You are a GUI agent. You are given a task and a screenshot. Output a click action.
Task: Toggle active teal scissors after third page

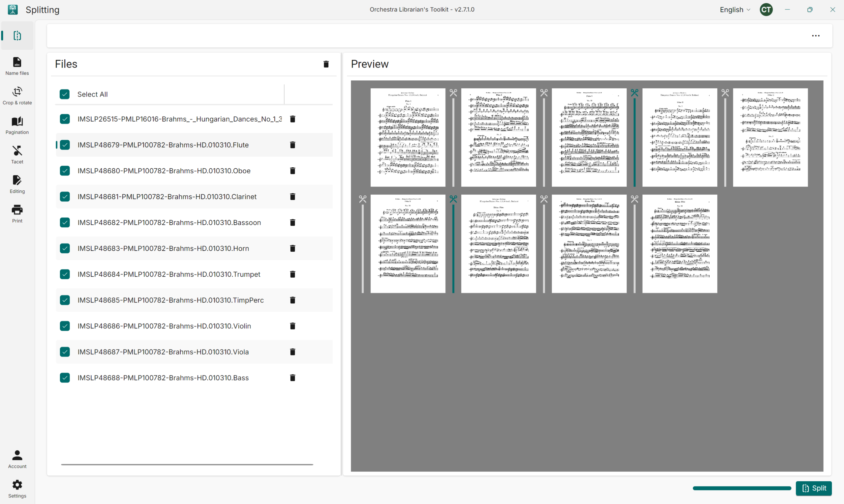point(634,93)
